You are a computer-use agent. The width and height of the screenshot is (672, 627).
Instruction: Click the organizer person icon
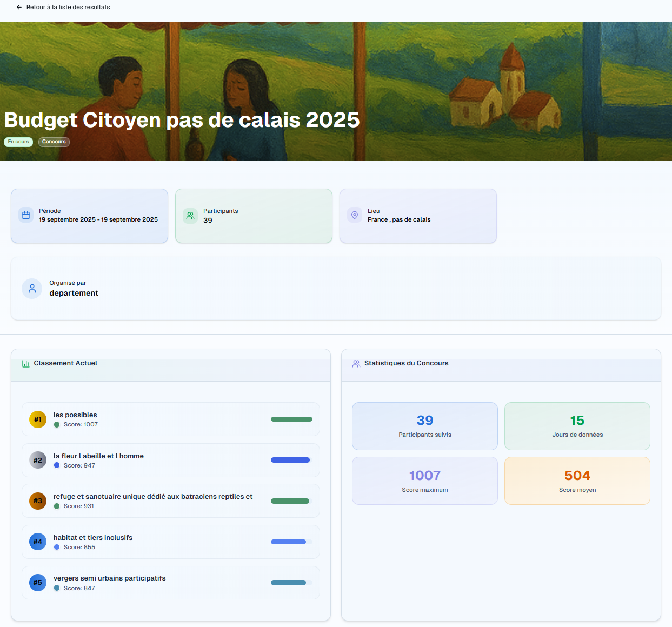pyautogui.click(x=32, y=289)
